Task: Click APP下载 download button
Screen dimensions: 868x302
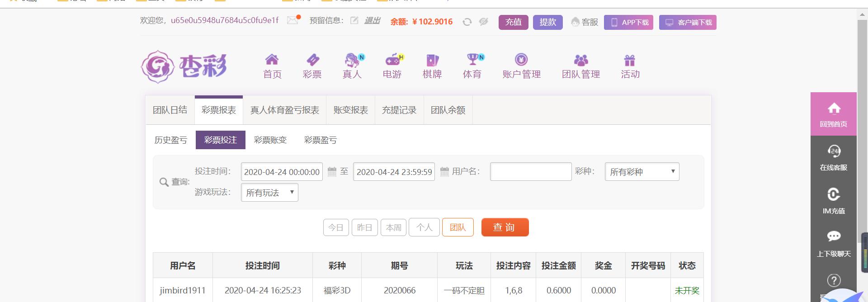Action: (x=628, y=22)
